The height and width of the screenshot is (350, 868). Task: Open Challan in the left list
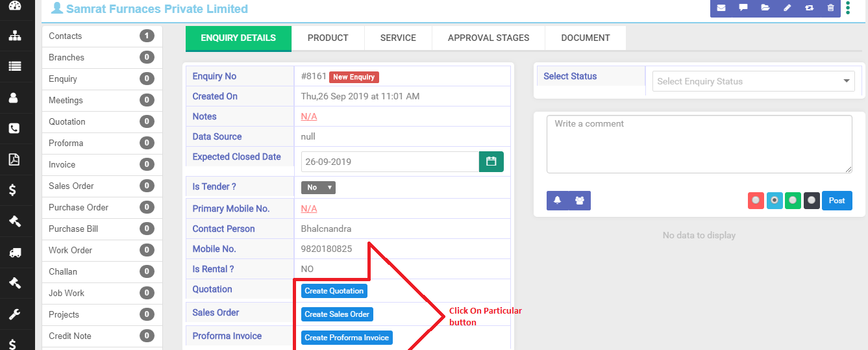(x=102, y=272)
